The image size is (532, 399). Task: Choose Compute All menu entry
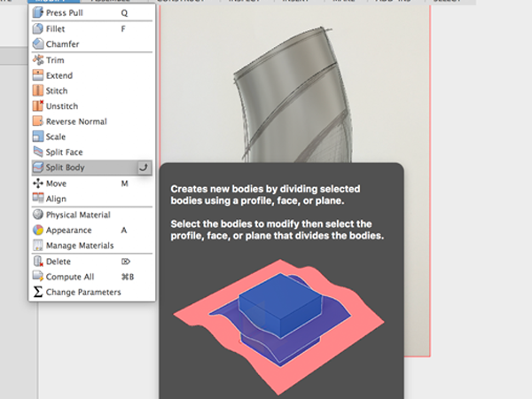click(91, 277)
